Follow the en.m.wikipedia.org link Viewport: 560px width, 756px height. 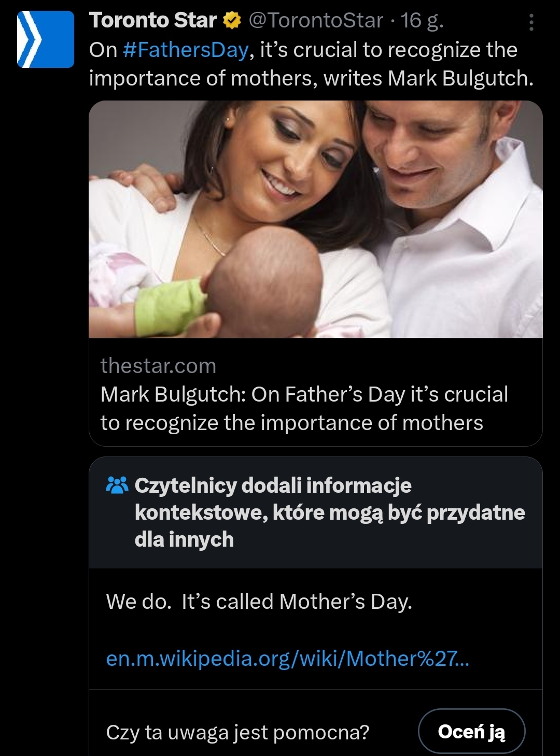(287, 659)
